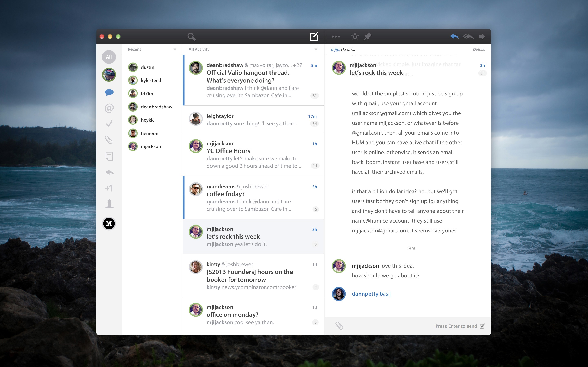Toggle the Press Enter to send checkbox
This screenshot has height=367, width=588.
coord(482,326)
